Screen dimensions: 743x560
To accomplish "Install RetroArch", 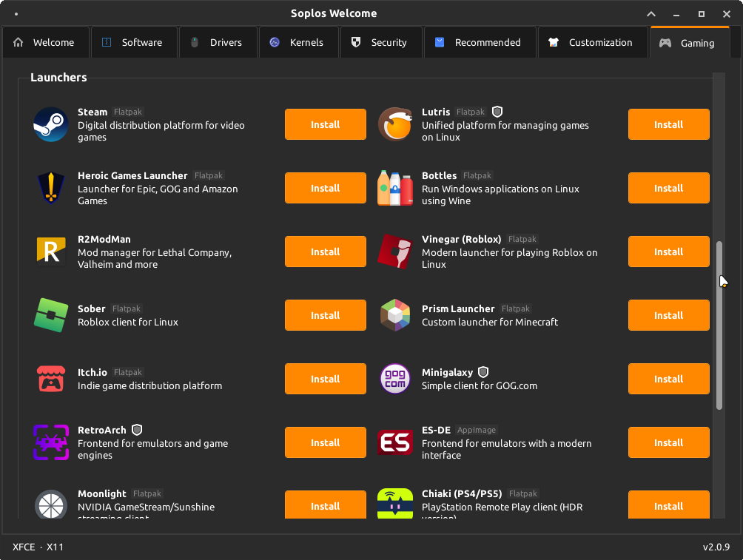I will 326,442.
